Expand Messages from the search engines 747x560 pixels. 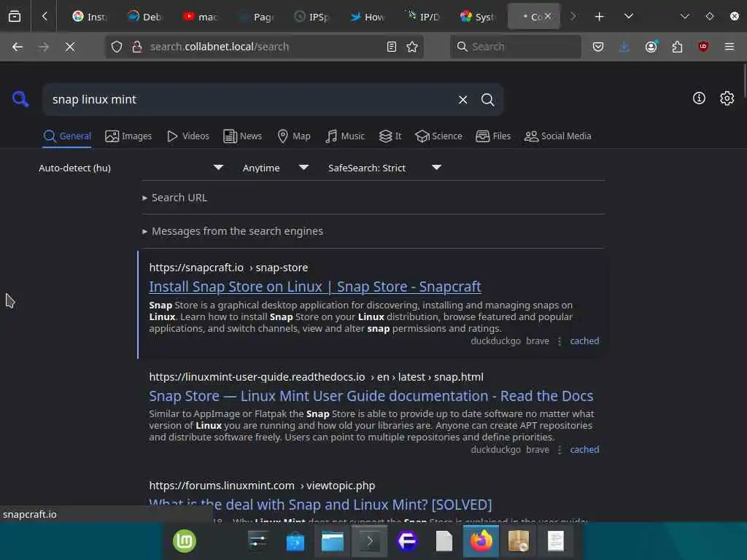coord(237,231)
